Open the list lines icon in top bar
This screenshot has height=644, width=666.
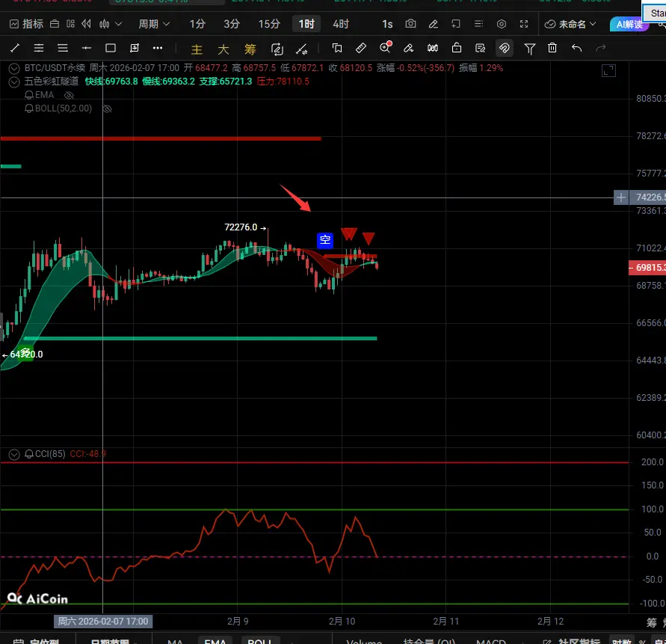478,24
